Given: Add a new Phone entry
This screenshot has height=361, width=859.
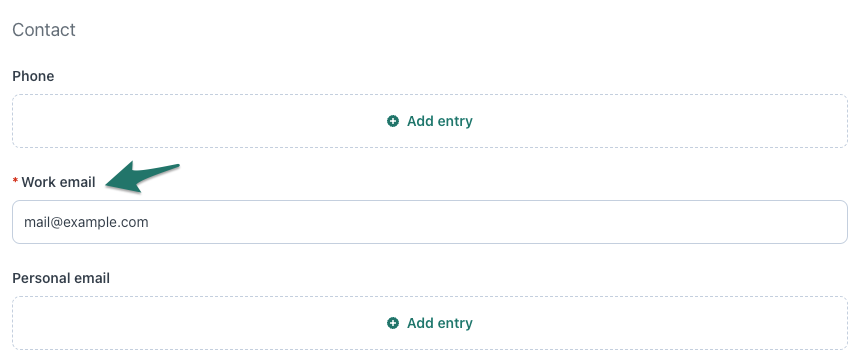Looking at the screenshot, I should click(x=430, y=121).
